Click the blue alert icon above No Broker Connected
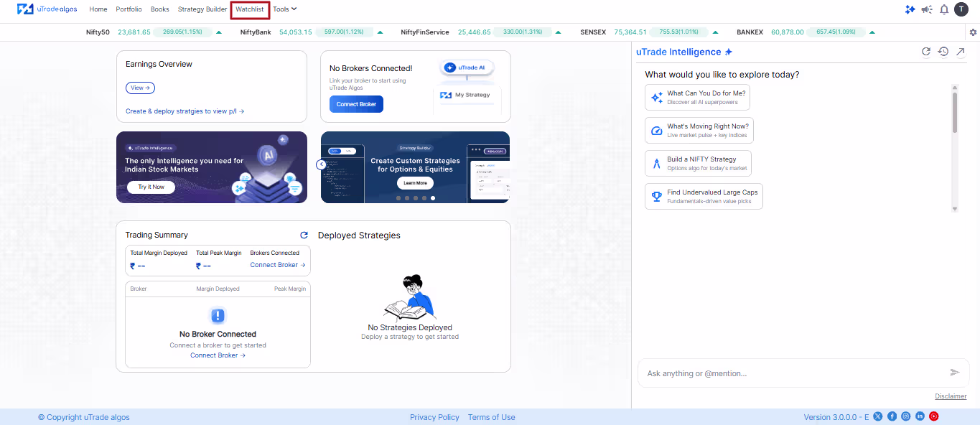Screen dimensions: 980x425 pyautogui.click(x=218, y=316)
